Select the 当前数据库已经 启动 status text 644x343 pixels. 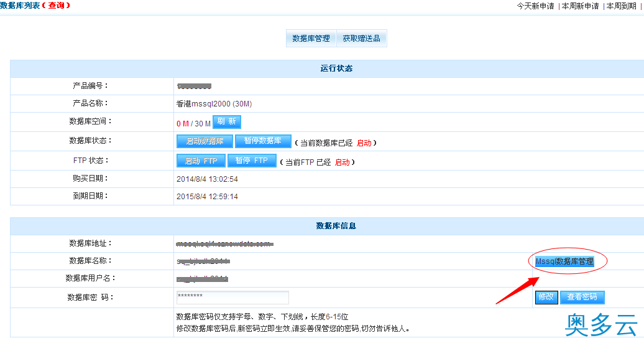336,143
